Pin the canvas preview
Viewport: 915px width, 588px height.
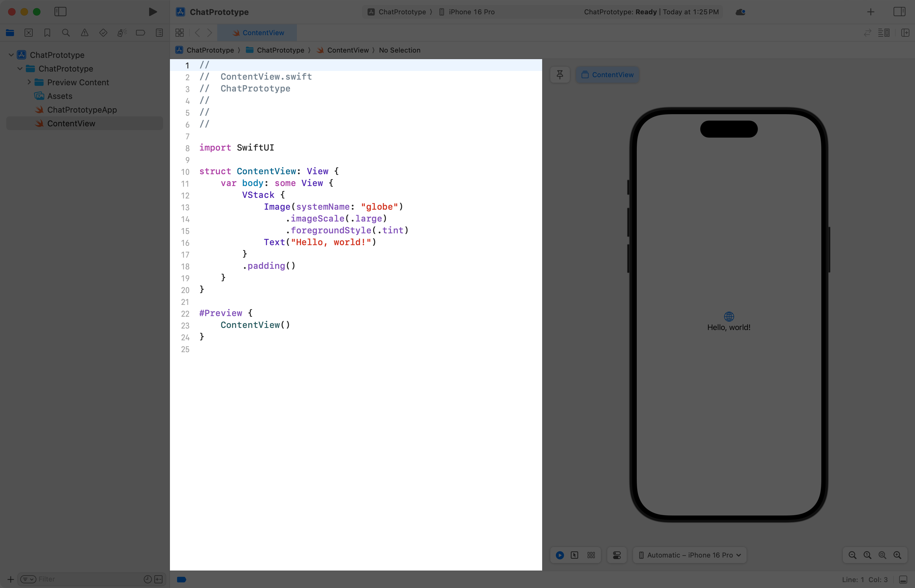560,74
